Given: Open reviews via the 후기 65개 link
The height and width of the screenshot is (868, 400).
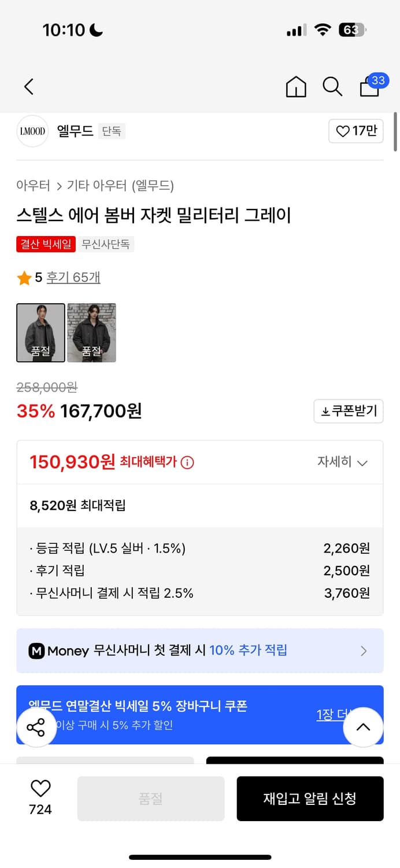Looking at the screenshot, I should pyautogui.click(x=73, y=278).
